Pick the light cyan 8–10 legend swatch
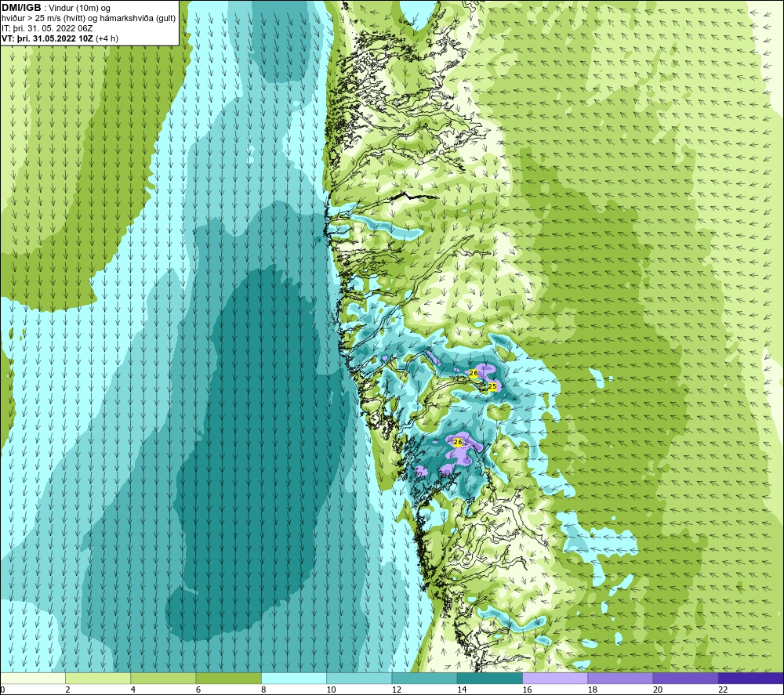784x695 pixels. tap(294, 678)
